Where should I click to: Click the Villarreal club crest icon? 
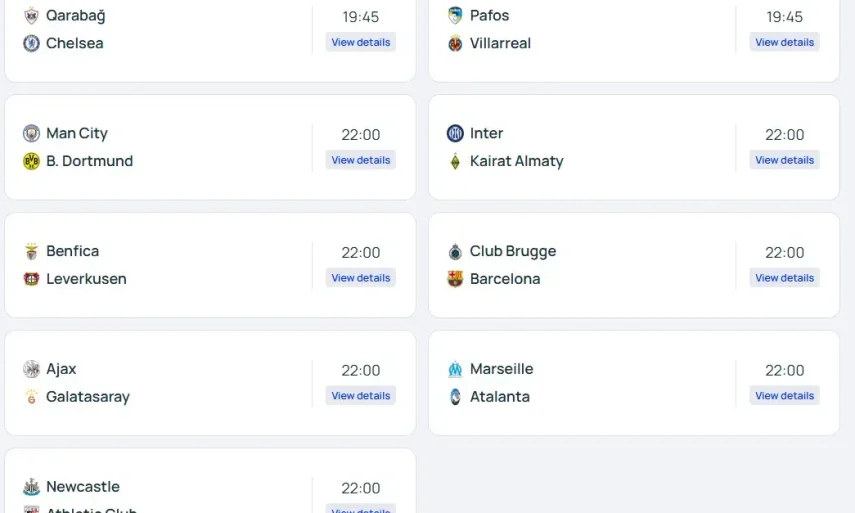pos(455,44)
